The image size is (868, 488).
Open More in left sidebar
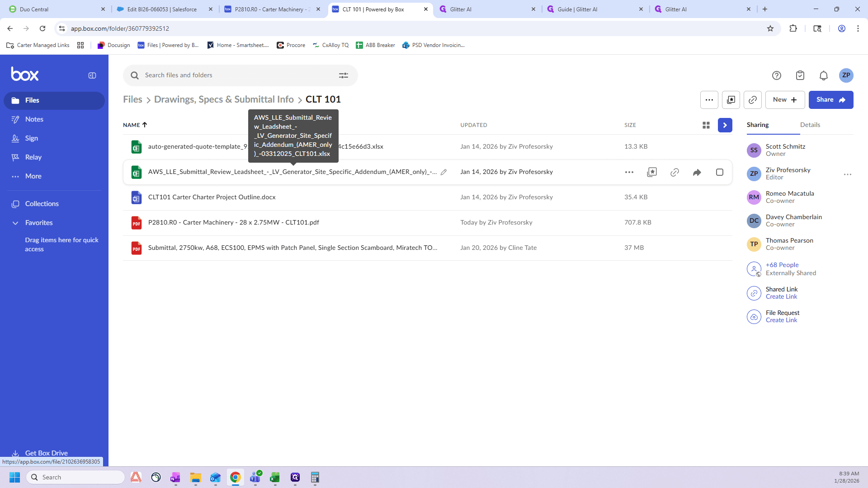33,176
